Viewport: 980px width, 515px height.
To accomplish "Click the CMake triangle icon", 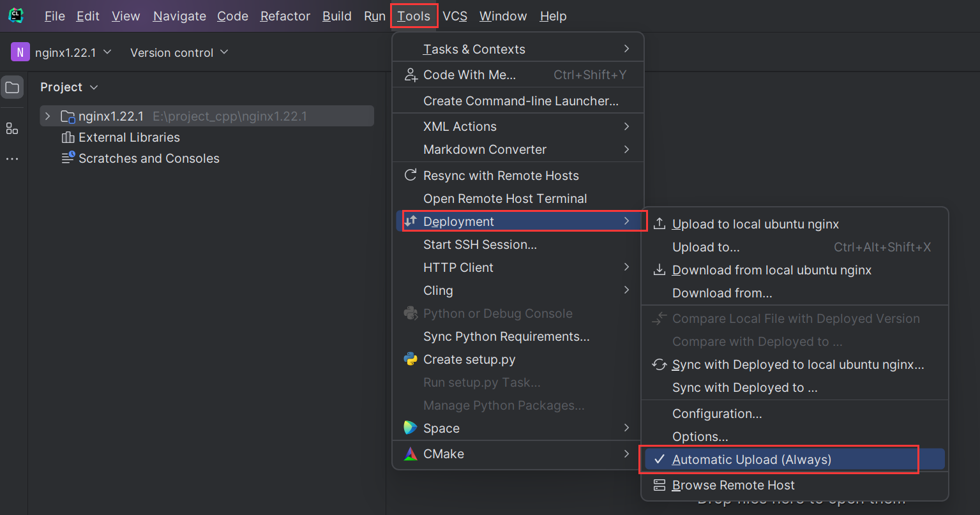I will point(411,454).
